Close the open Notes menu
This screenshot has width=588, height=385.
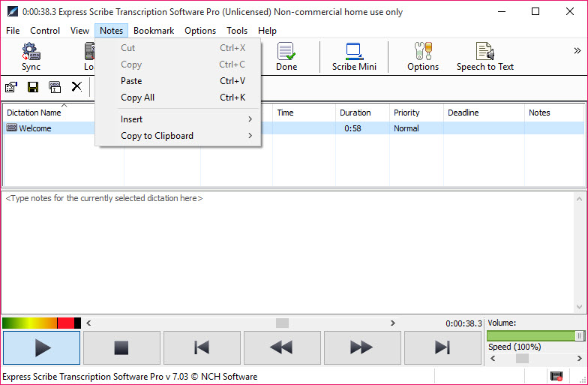(x=111, y=30)
